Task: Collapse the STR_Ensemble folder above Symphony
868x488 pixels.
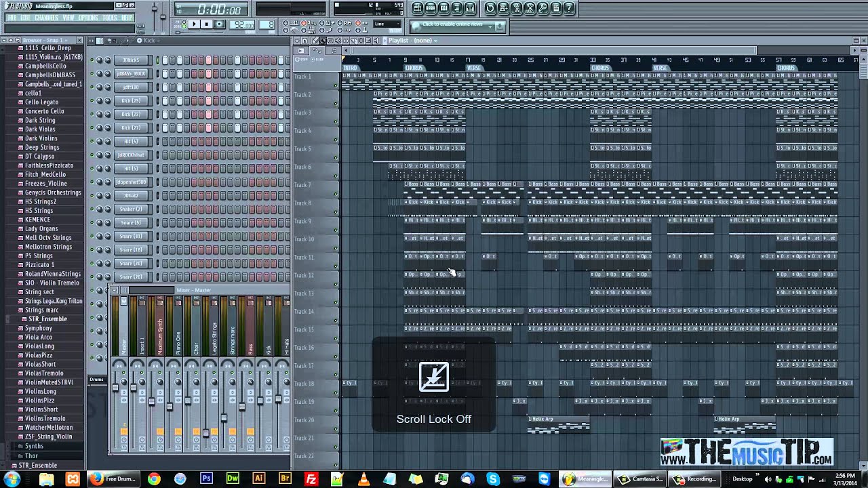Action: (x=47, y=319)
